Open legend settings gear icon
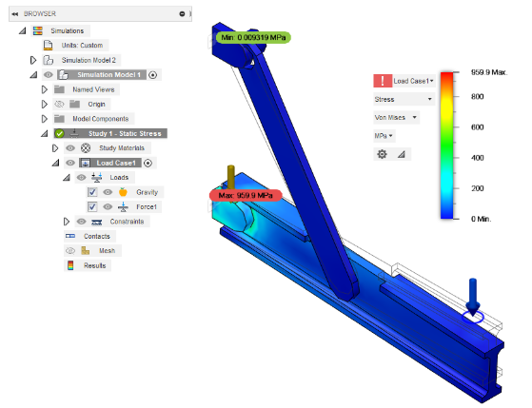532x408 pixels. click(382, 154)
